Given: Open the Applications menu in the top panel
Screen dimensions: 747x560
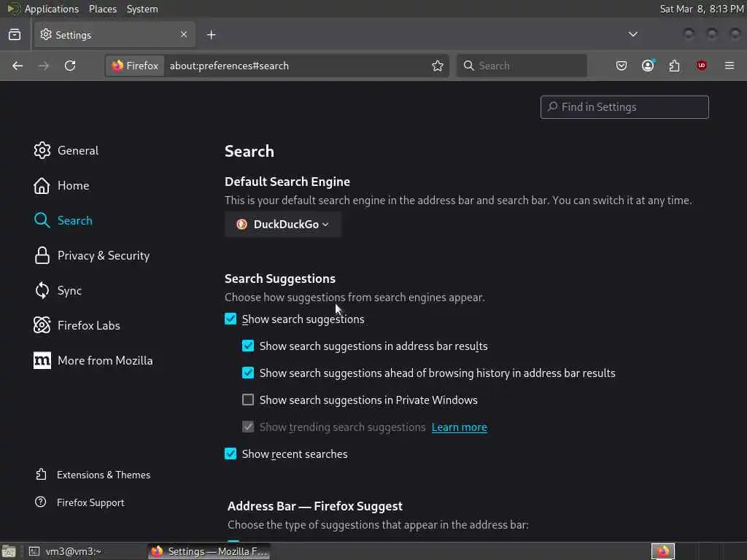Looking at the screenshot, I should pos(51,9).
